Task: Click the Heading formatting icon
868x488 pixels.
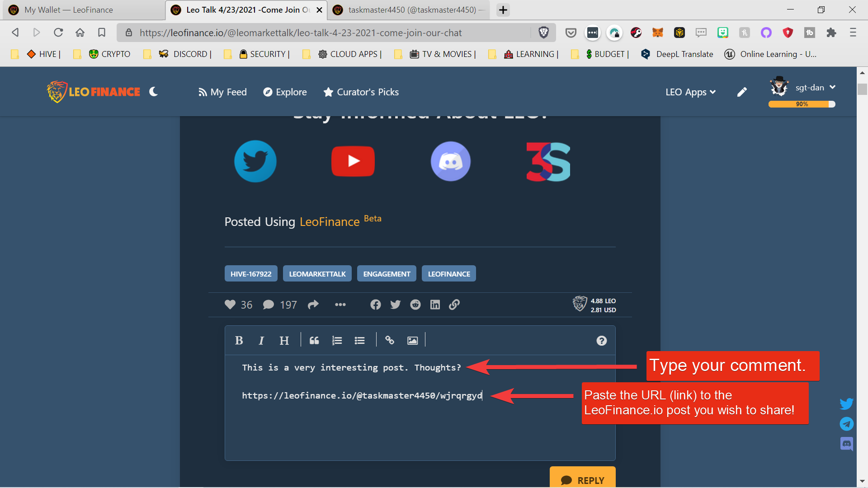Action: coord(284,340)
